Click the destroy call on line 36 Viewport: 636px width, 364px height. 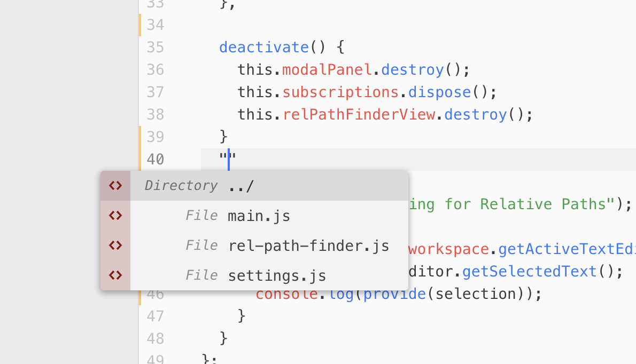click(412, 69)
